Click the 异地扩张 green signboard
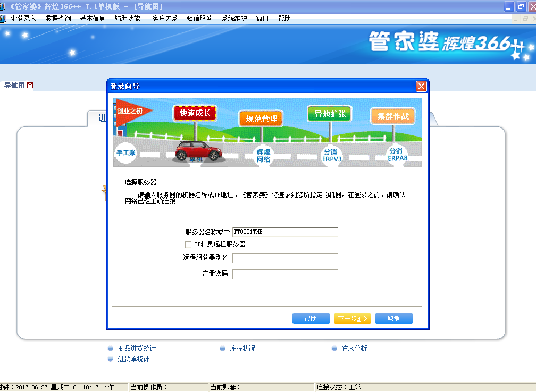The image size is (536, 392). (330, 114)
